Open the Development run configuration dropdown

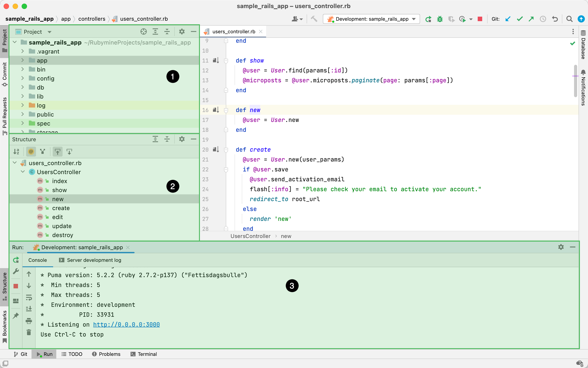coord(371,19)
